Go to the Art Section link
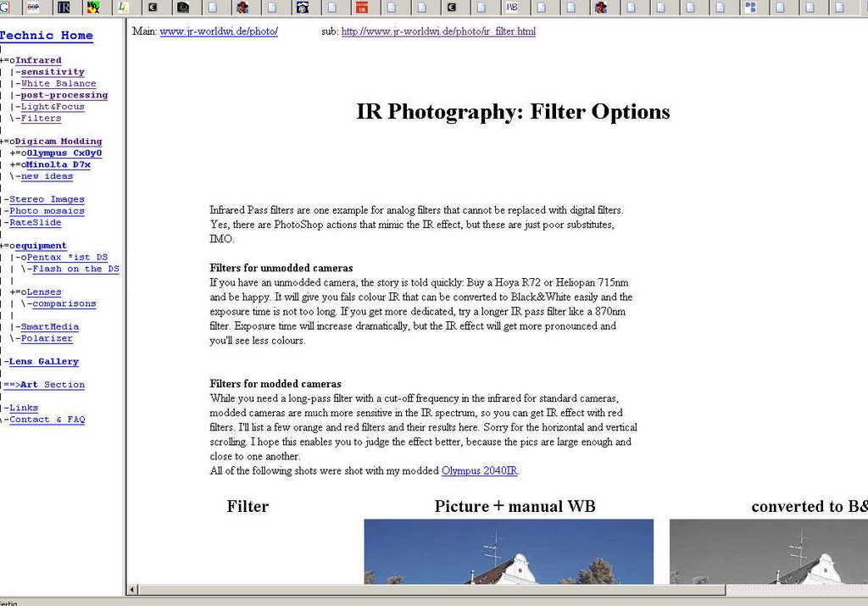 pos(44,386)
